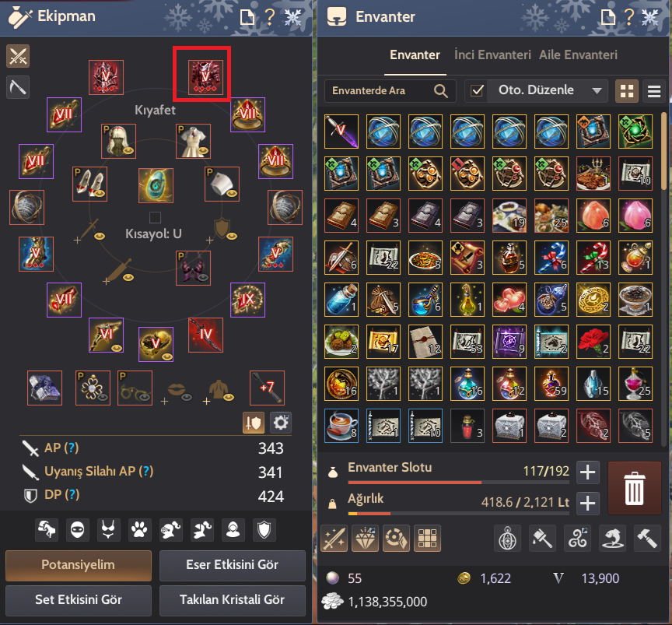Click the Envanterde Ara search field
The height and width of the screenshot is (625, 672).
390,90
